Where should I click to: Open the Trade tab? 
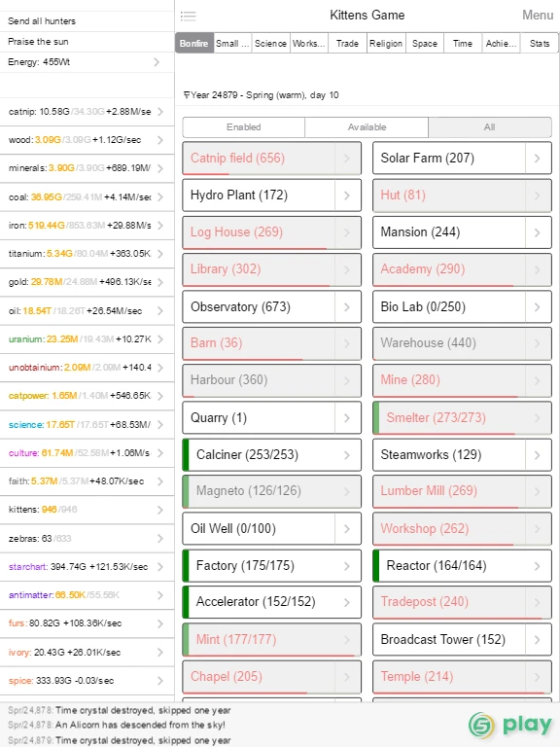click(347, 44)
